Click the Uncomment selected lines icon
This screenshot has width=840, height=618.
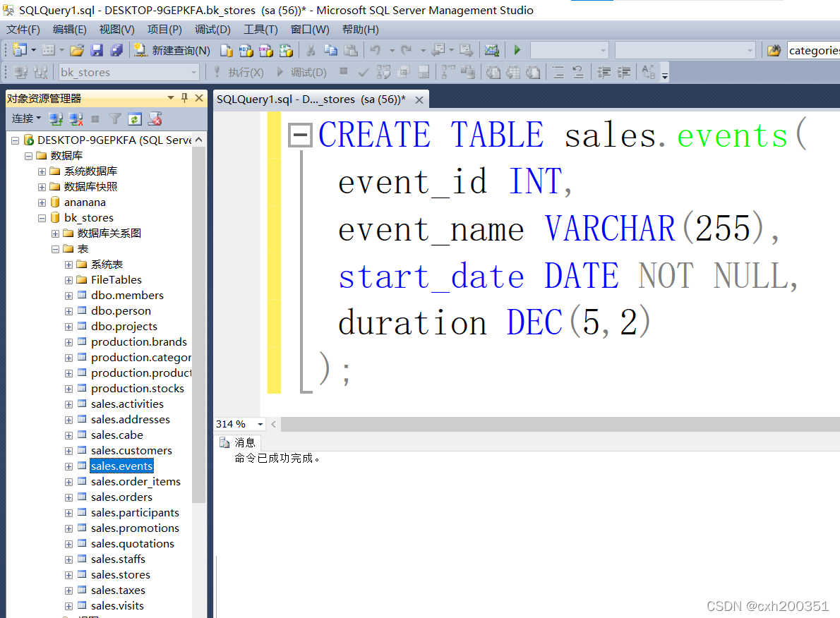click(578, 72)
